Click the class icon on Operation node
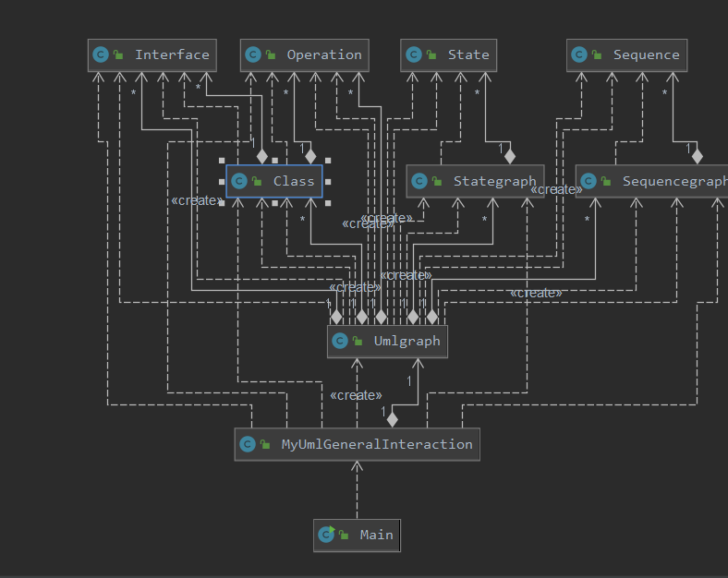Screen dimensions: 728x578 tap(253, 54)
